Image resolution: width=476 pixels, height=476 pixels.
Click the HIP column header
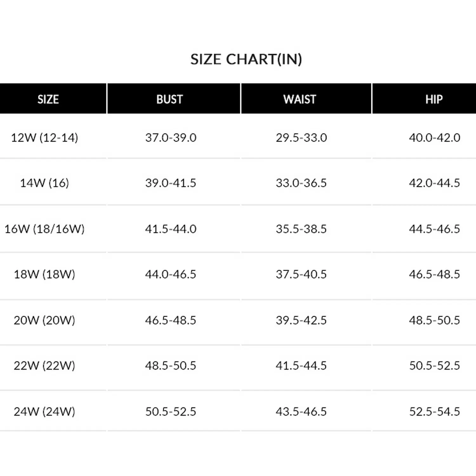point(434,99)
